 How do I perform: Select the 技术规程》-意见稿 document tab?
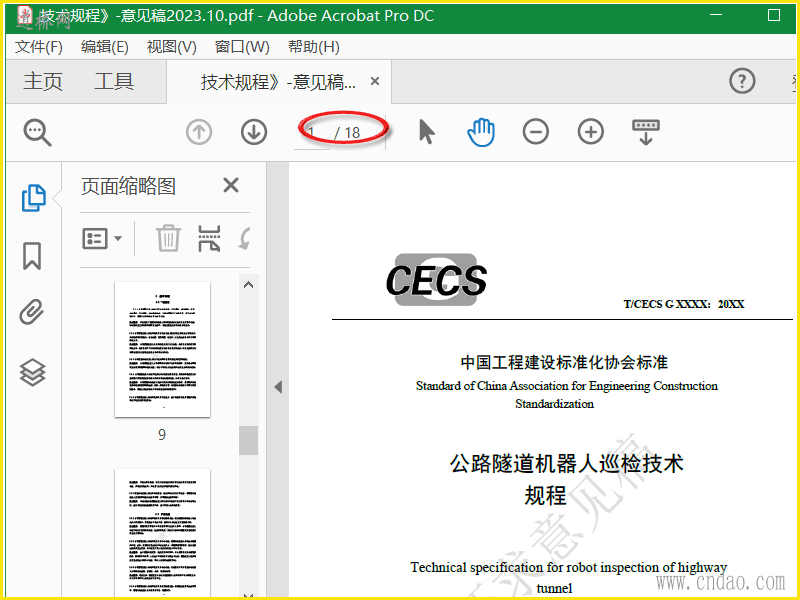pyautogui.click(x=278, y=82)
